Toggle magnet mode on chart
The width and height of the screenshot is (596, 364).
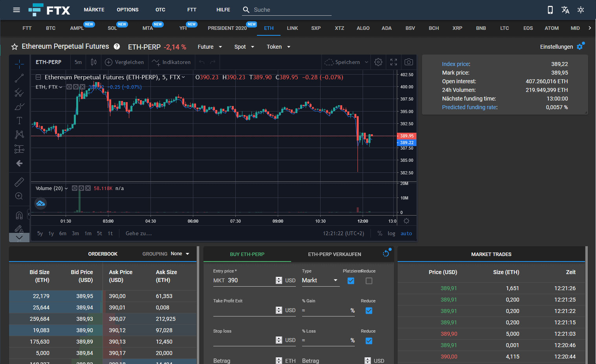(19, 215)
